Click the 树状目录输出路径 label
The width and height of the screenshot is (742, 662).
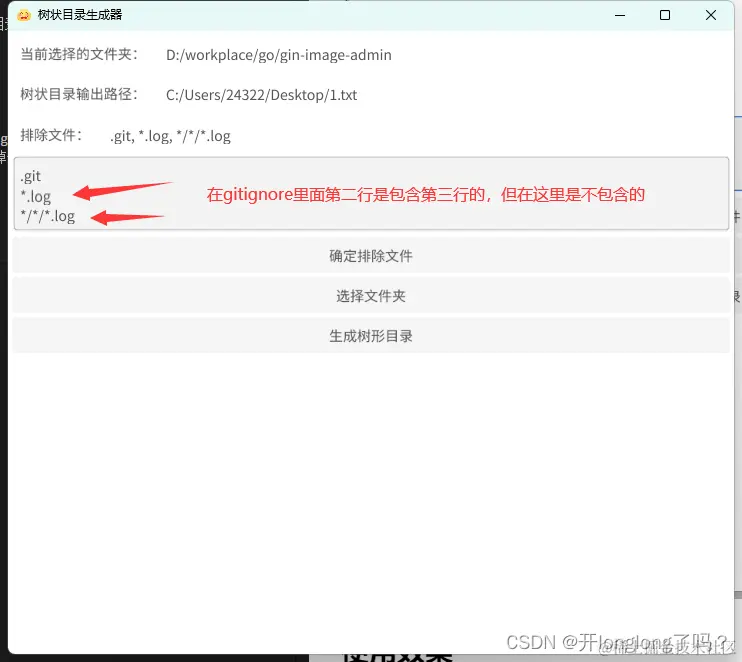(79, 94)
